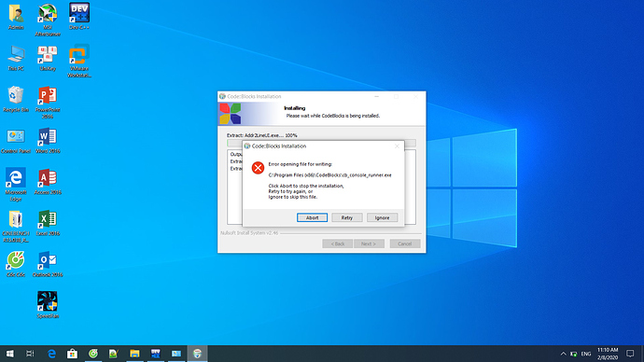
Task: Select the CINEBENCH folder icon
Action: [16, 226]
